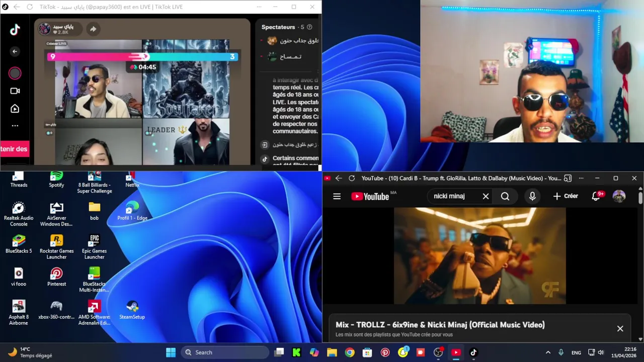Open YouTube account avatar menu
Viewport: 644px width, 362px height.
(x=619, y=196)
